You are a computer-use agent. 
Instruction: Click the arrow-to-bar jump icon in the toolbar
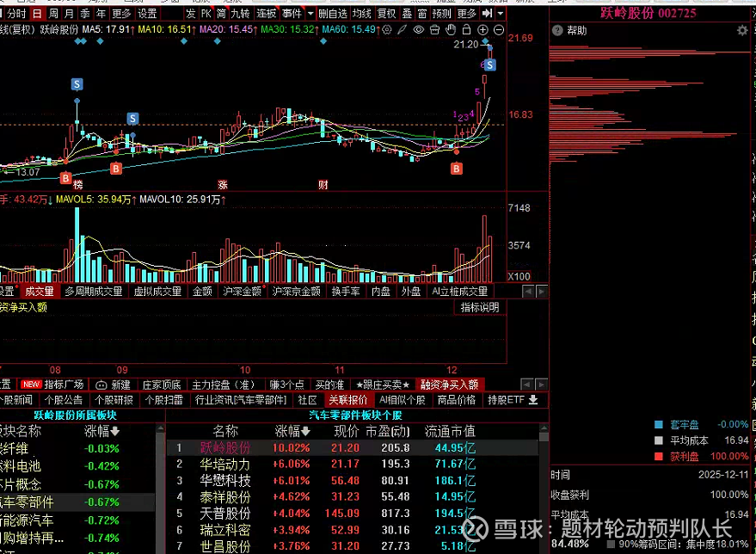(488, 13)
